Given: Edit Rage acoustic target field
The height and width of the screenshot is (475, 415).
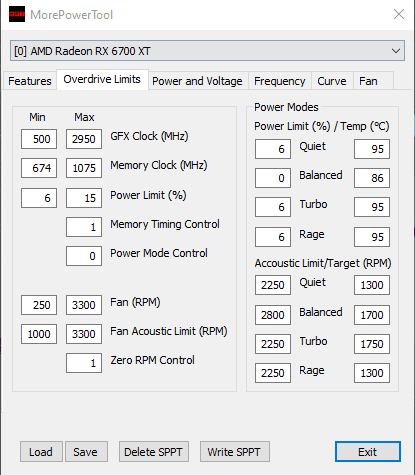Looking at the screenshot, I should pos(372,373).
